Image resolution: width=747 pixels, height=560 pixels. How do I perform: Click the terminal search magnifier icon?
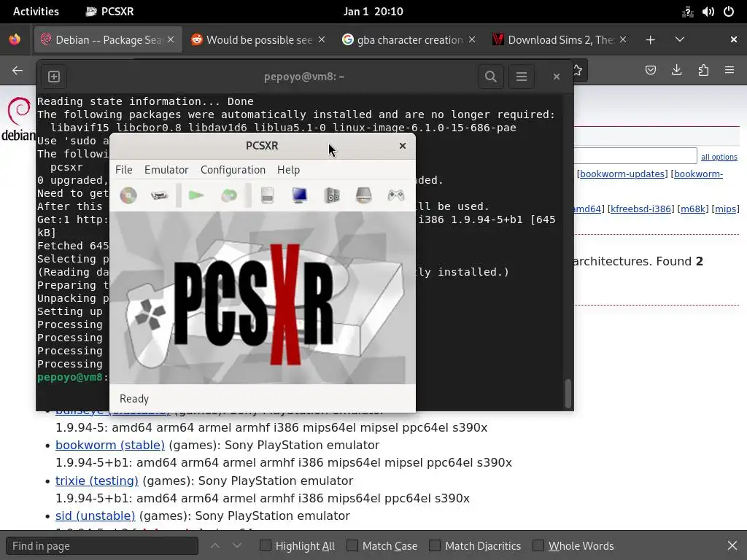(x=491, y=77)
